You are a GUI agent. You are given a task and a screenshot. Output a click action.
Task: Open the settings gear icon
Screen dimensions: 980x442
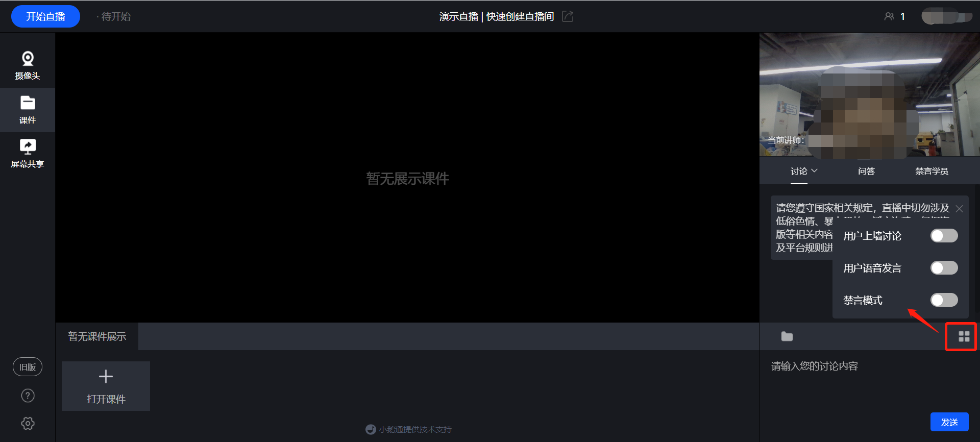[x=28, y=423]
